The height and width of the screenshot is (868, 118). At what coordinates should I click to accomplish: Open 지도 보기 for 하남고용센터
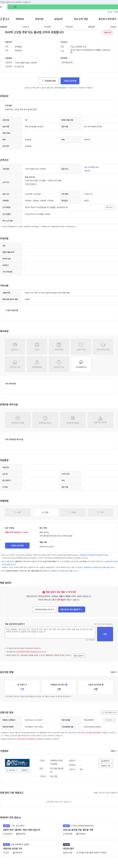pyautogui.click(x=110, y=720)
